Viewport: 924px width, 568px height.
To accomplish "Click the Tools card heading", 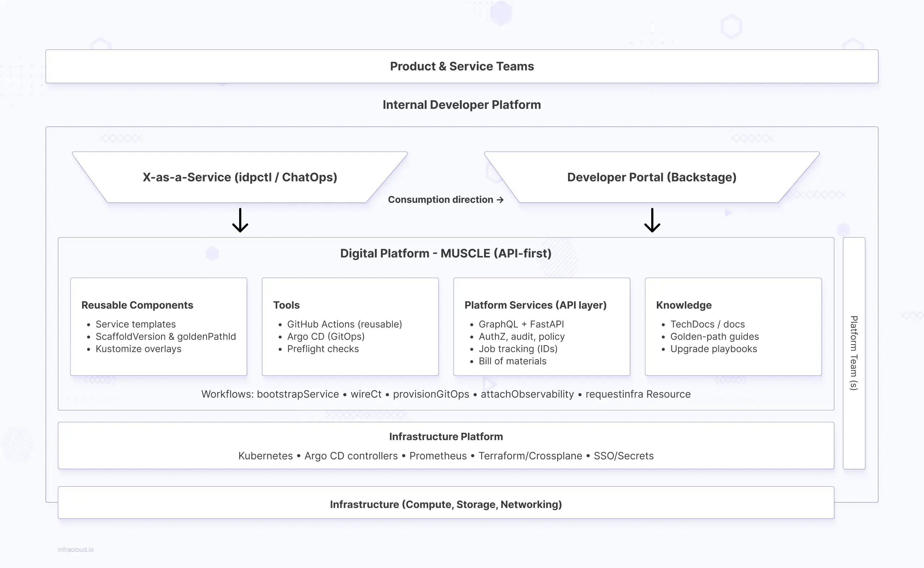I will pyautogui.click(x=287, y=305).
